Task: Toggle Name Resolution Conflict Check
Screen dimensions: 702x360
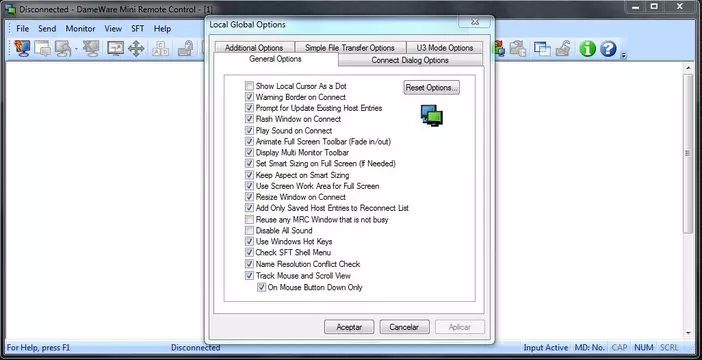Action: [x=249, y=264]
